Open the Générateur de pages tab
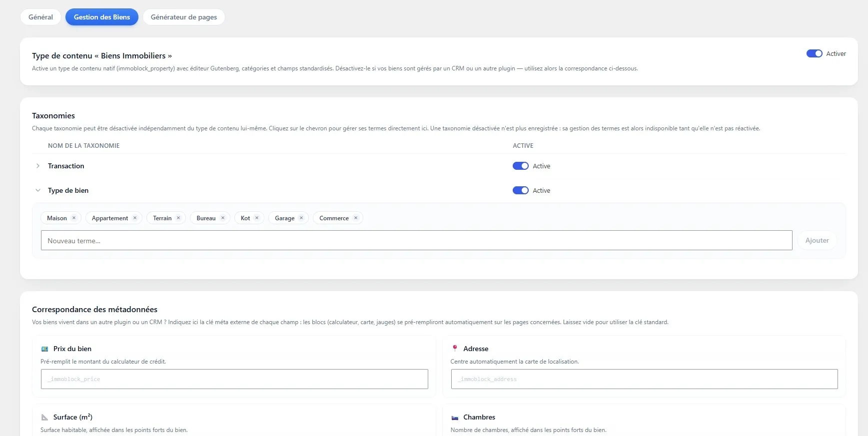The width and height of the screenshot is (868, 436). 184,17
